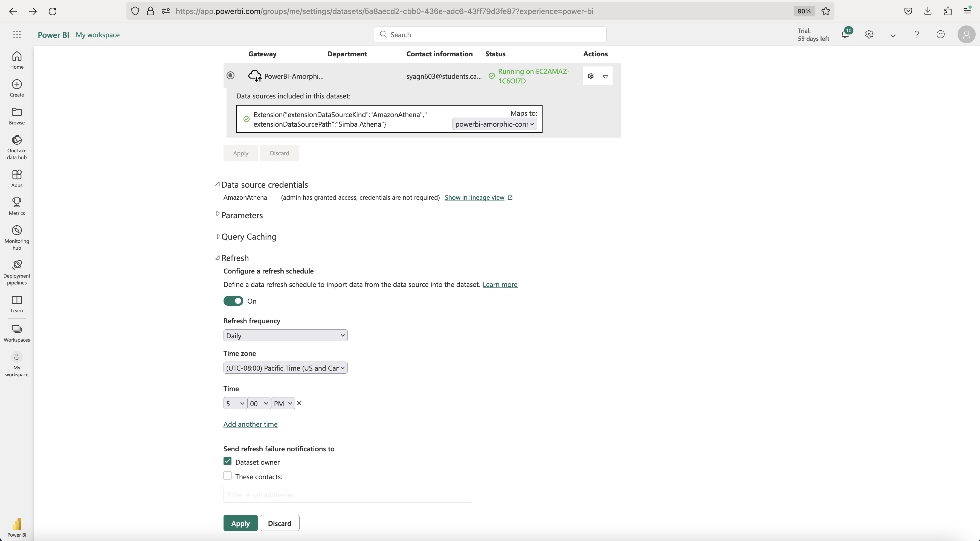Open Monitoring hub
Image resolution: width=980 pixels, height=541 pixels.
[17, 237]
